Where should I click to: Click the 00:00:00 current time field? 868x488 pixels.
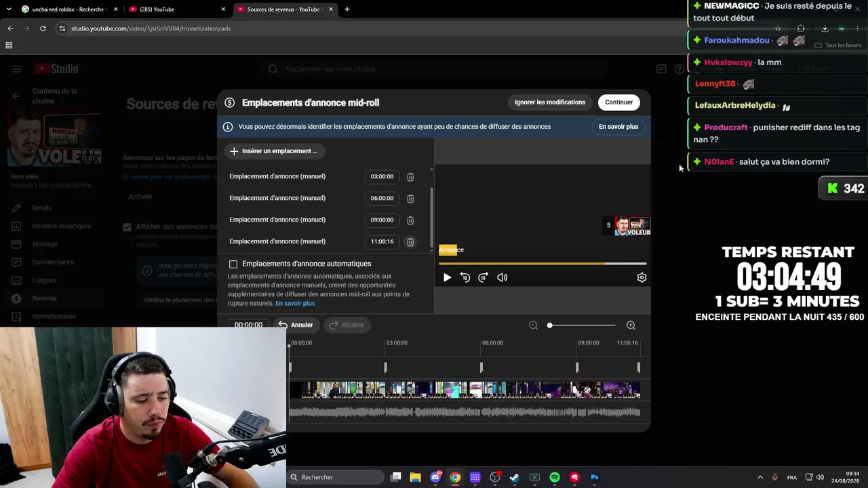tap(248, 325)
